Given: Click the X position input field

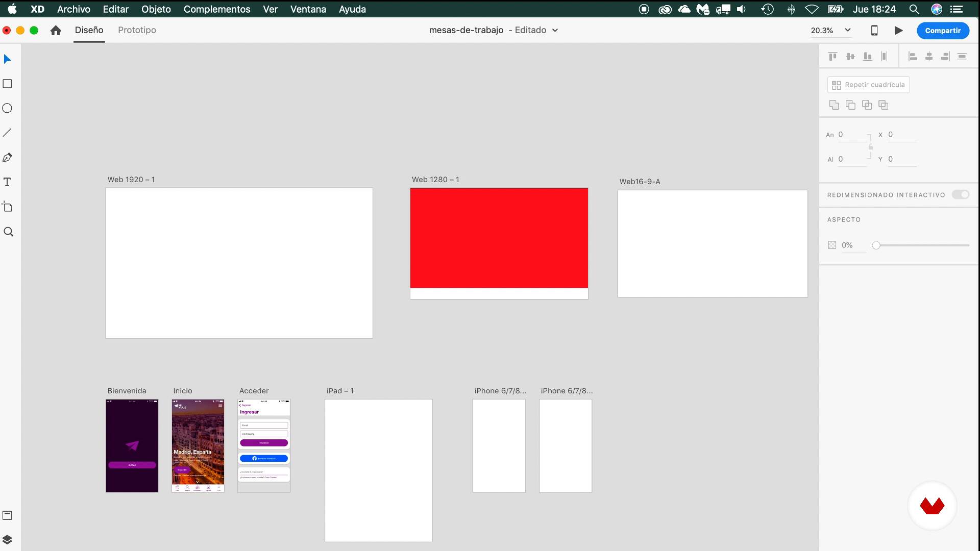Looking at the screenshot, I should (902, 135).
